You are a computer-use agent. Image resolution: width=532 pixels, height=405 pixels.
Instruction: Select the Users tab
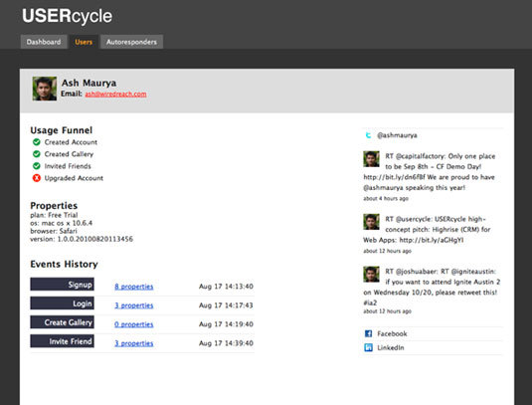[84, 42]
